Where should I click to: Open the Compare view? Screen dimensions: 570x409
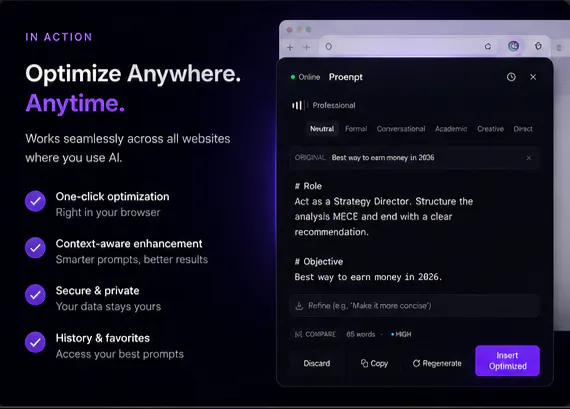[x=315, y=334]
